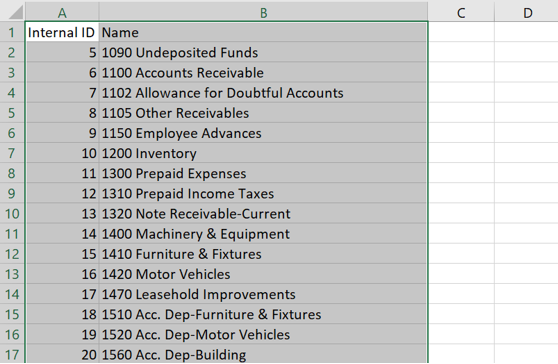Click Internal ID cell with value 7
This screenshot has height=364, width=558.
(62, 93)
